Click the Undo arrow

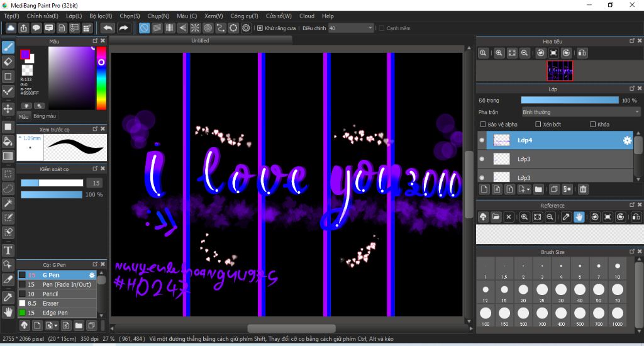pos(108,28)
